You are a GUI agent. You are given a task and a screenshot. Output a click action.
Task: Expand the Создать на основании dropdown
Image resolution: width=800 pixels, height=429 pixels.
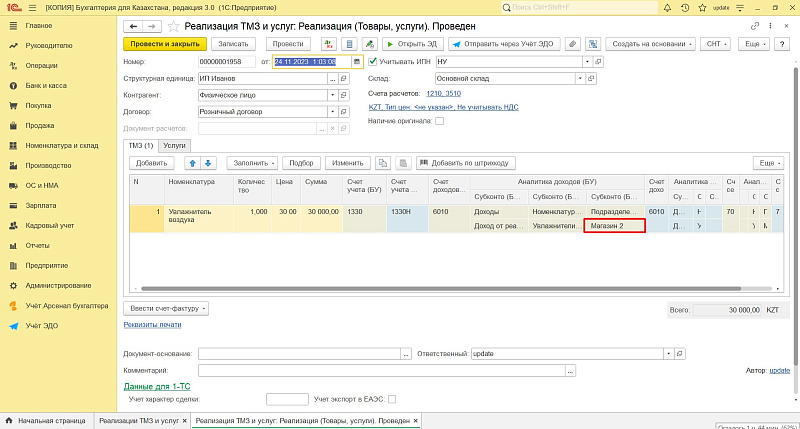(651, 44)
